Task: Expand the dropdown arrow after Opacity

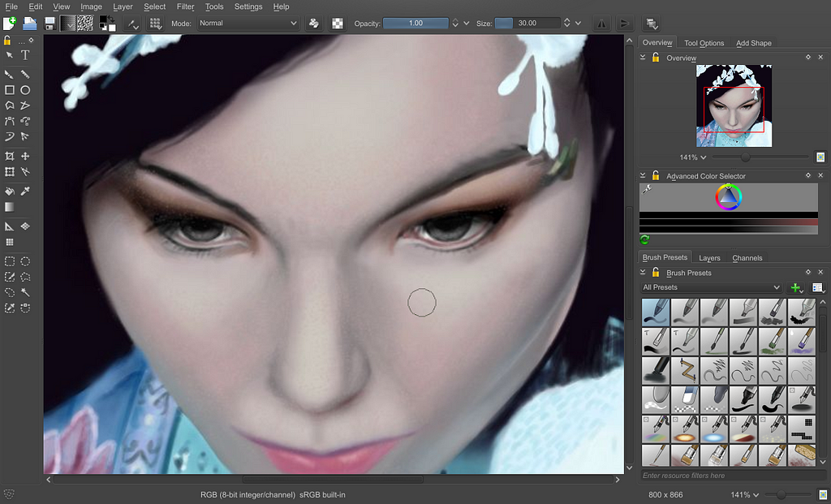Action: coord(467,24)
